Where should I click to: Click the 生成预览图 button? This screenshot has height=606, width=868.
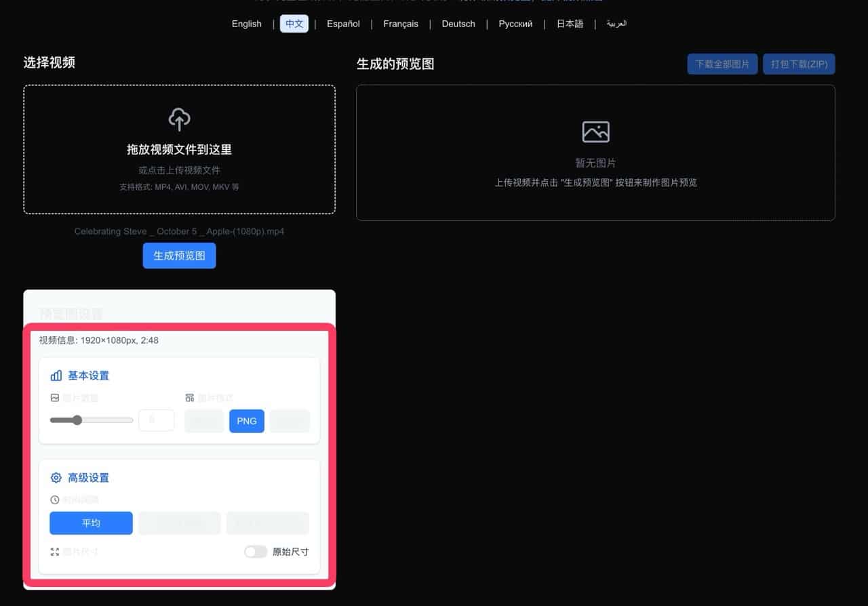(179, 256)
